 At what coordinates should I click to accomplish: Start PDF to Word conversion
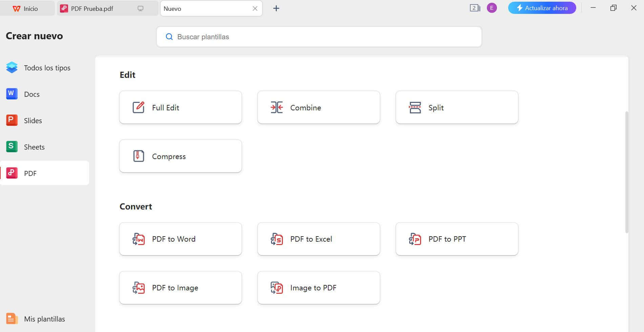coord(180,239)
